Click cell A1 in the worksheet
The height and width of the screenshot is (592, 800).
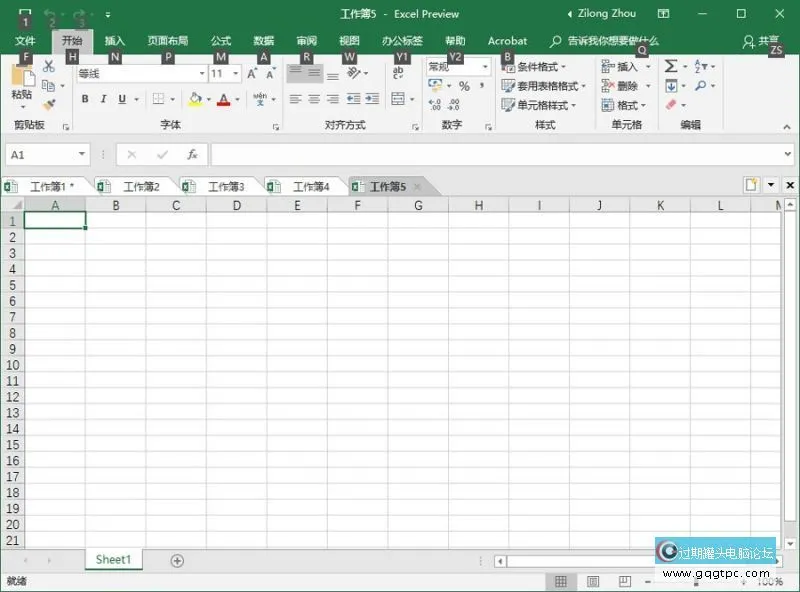tap(55, 221)
